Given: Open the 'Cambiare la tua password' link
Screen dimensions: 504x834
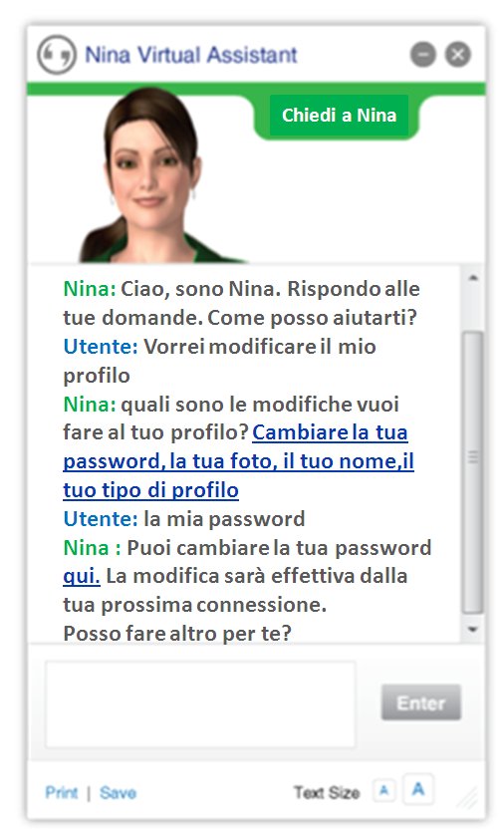Looking at the screenshot, I should [330, 432].
